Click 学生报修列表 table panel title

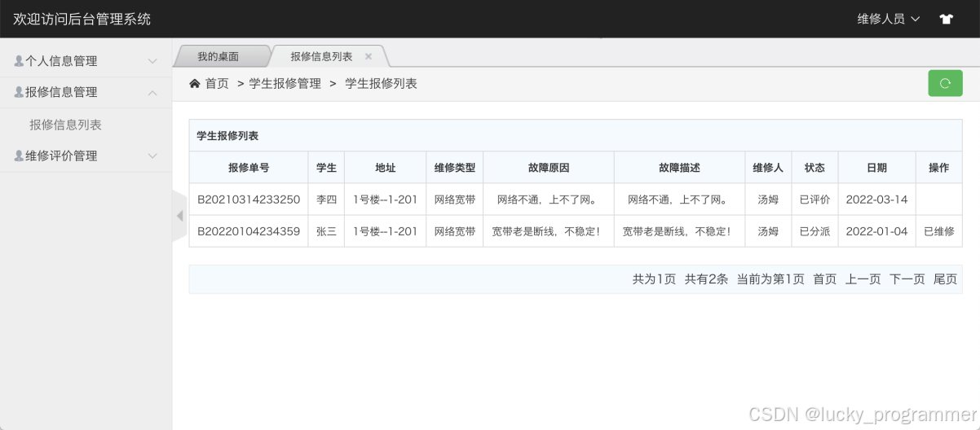(x=227, y=136)
